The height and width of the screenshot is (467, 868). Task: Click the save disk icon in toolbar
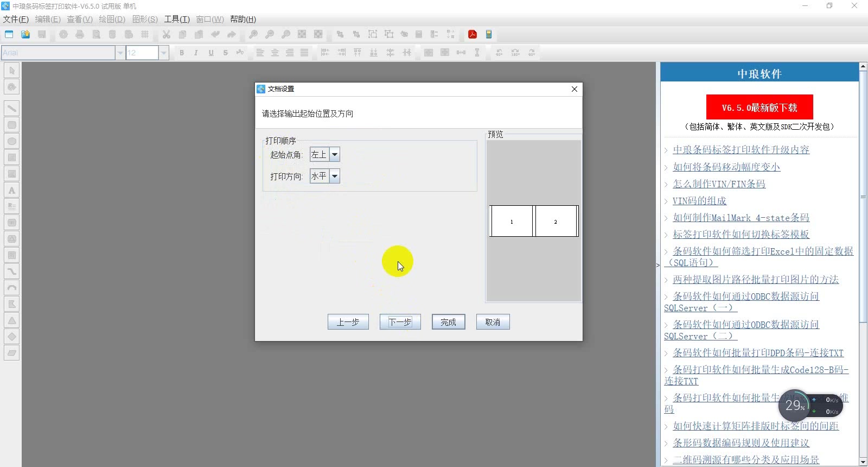coord(42,34)
